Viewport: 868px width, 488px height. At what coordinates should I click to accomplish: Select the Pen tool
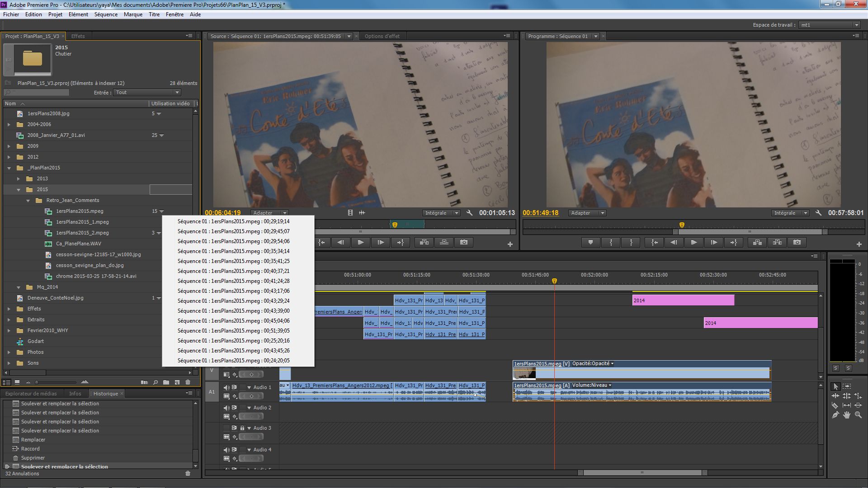tap(835, 415)
